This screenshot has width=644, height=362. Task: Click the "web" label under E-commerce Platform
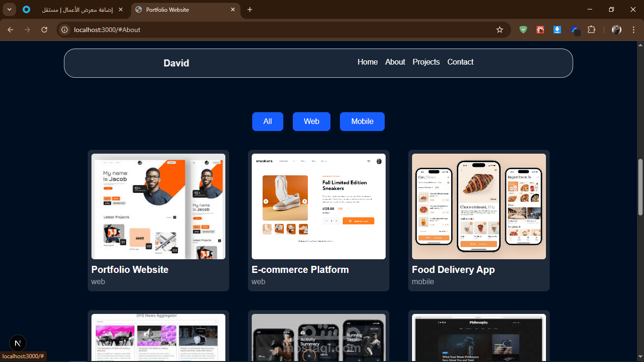point(258,282)
